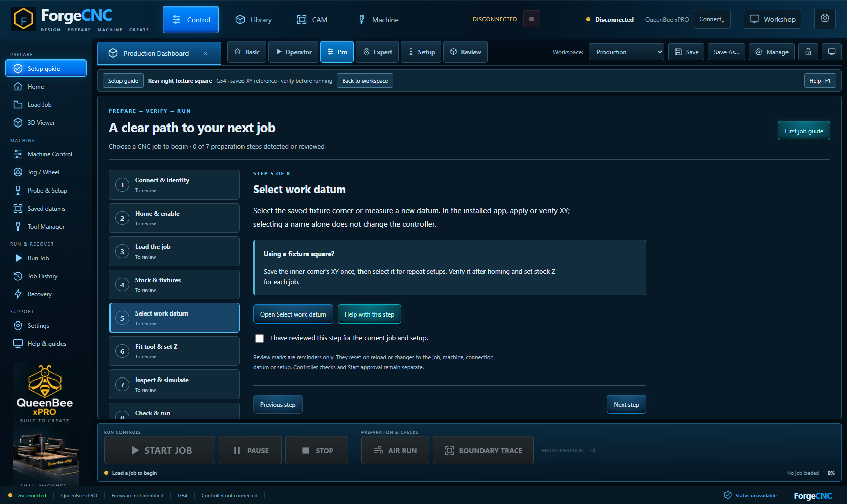Open the settings gear in top bar
Image resolution: width=847 pixels, height=504 pixels.
coord(825,19)
